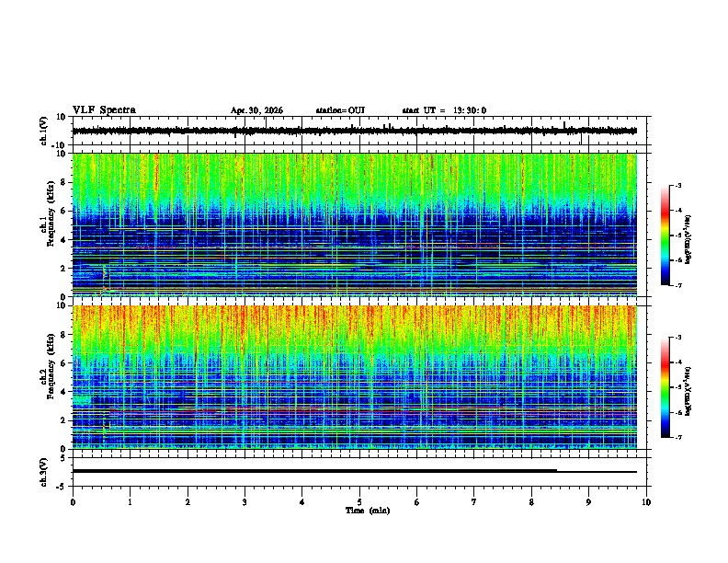The width and height of the screenshot is (728, 563).
Task: Click the 5 tick on the time axis
Action: point(359,502)
